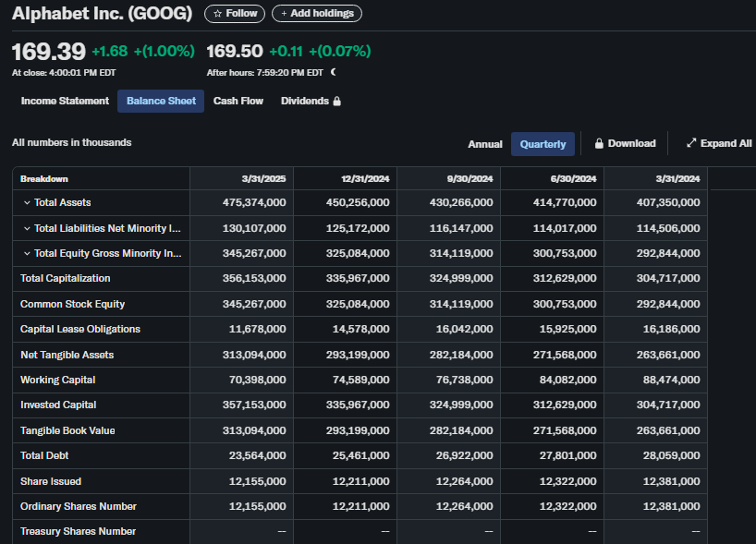Follow Alphabet Inc. stock

235,14
